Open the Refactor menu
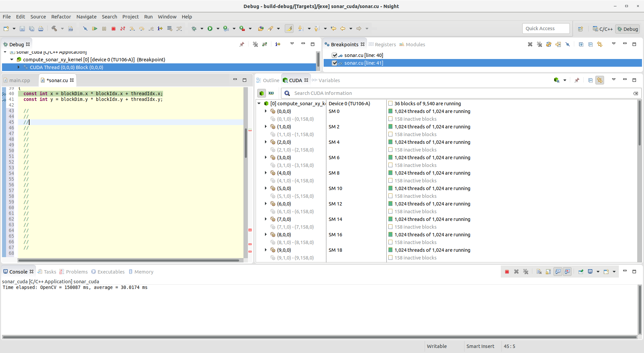Image resolution: width=644 pixels, height=353 pixels. click(61, 17)
